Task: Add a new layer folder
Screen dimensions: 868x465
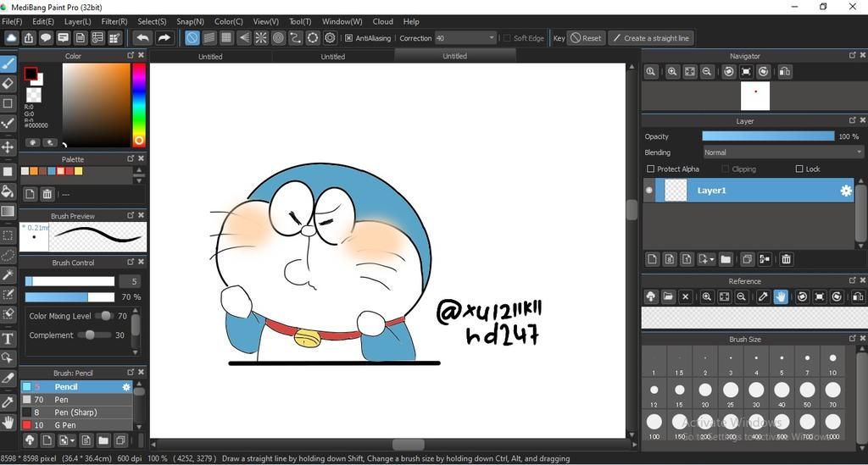Action: [x=726, y=259]
